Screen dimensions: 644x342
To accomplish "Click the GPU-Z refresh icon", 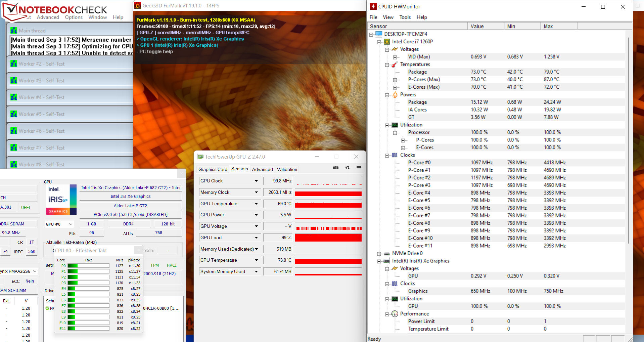I will [347, 168].
